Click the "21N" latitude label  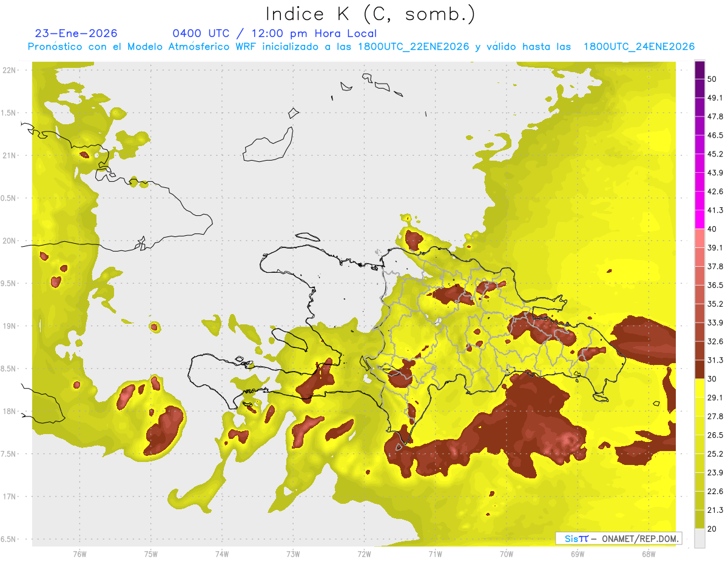[x=10, y=155]
